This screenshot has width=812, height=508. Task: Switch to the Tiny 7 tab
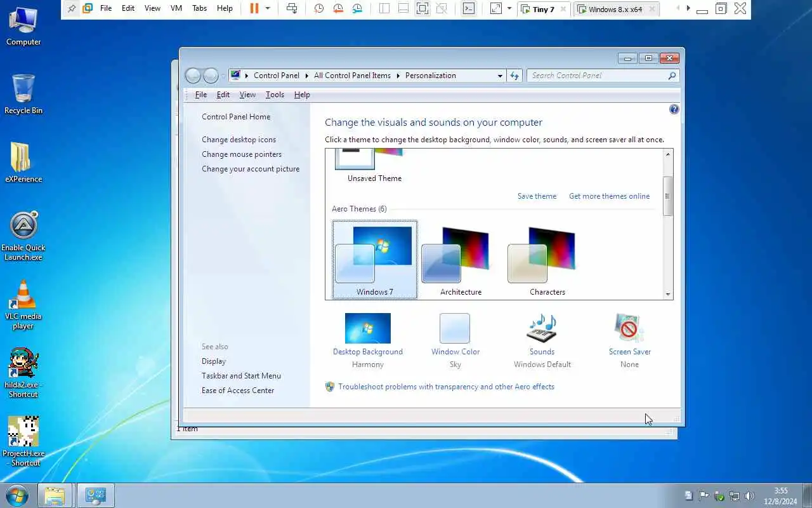544,9
